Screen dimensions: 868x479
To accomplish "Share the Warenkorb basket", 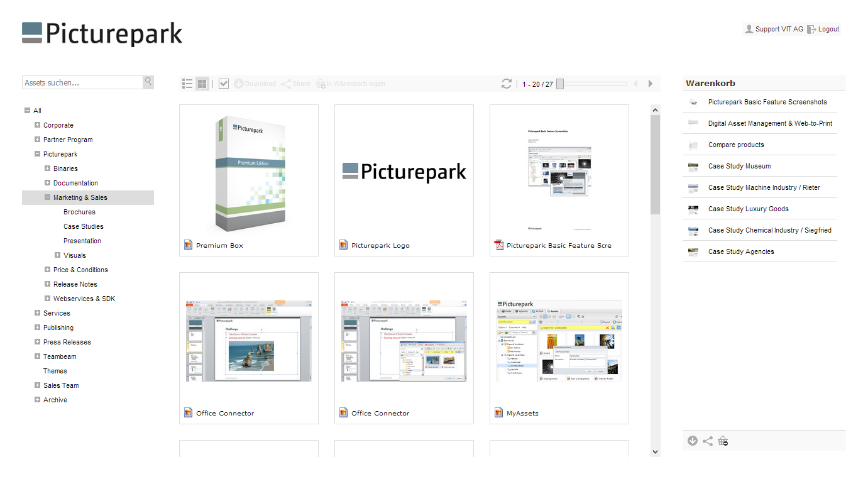I will [708, 441].
